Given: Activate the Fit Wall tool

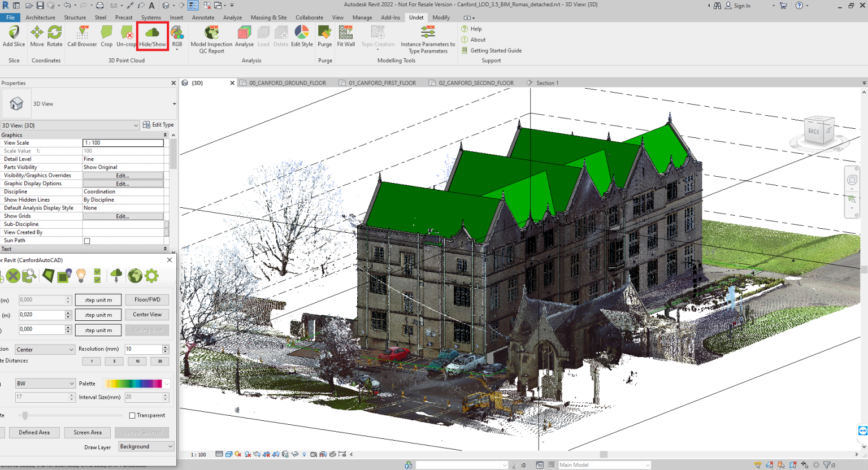Looking at the screenshot, I should 346,36.
